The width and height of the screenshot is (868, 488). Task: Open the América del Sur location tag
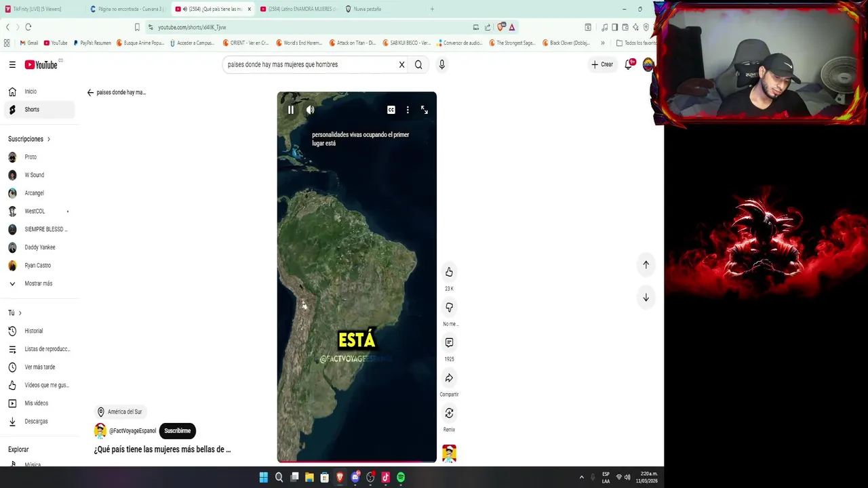tap(119, 412)
